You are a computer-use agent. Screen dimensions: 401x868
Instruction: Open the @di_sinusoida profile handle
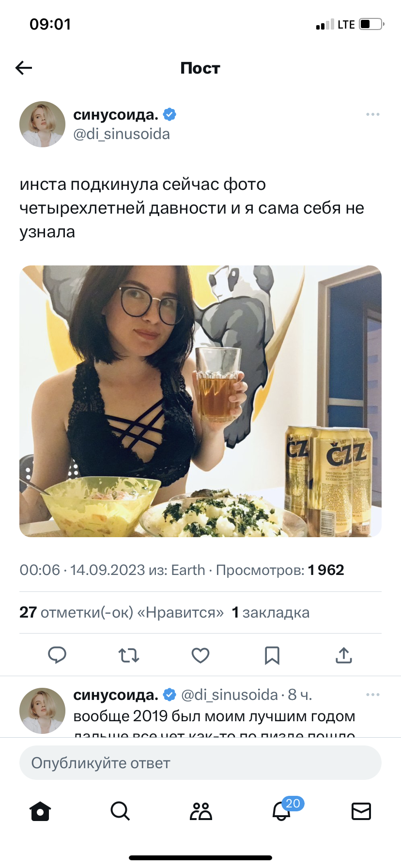click(x=122, y=134)
